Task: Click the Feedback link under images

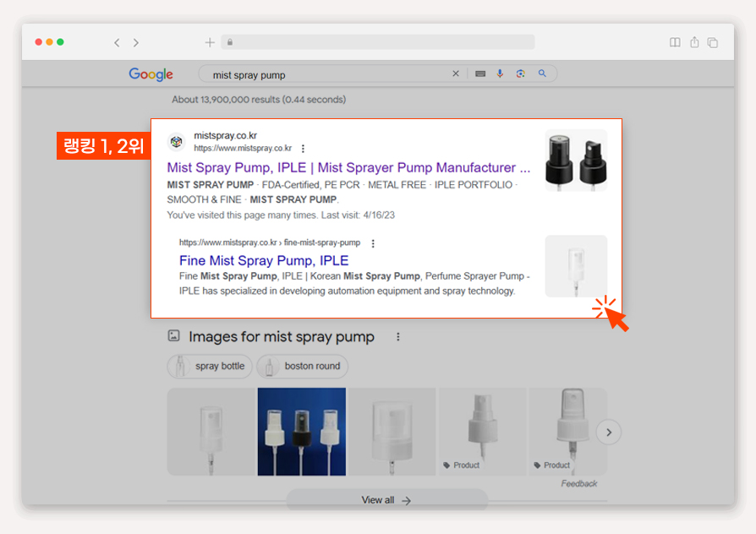Action: [578, 483]
